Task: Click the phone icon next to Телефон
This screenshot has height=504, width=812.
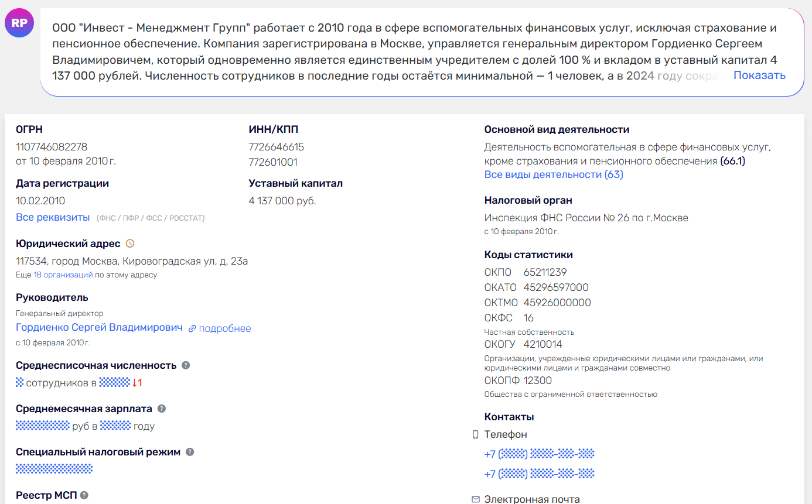Action: pyautogui.click(x=476, y=435)
